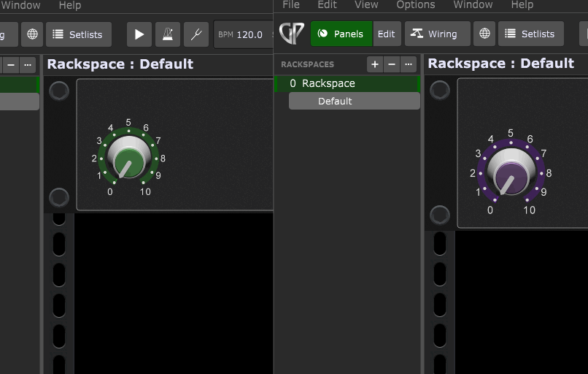588x374 pixels.
Task: Toggle the metronome icon
Action: pyautogui.click(x=168, y=34)
